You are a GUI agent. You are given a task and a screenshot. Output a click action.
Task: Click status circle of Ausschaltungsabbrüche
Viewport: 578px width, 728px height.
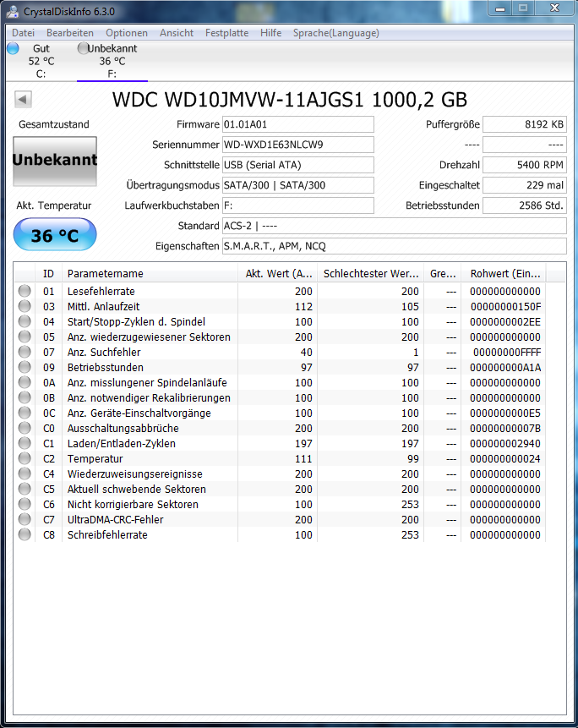(x=25, y=428)
